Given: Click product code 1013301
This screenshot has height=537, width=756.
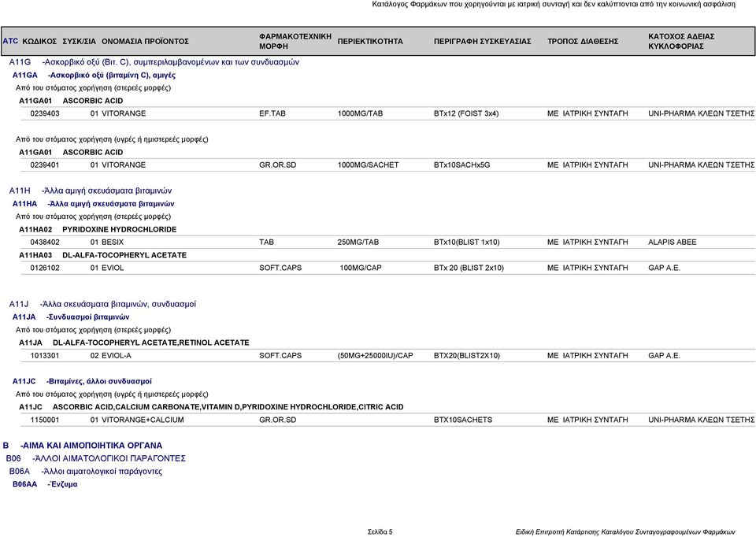Looking at the screenshot, I should pyautogui.click(x=45, y=356).
